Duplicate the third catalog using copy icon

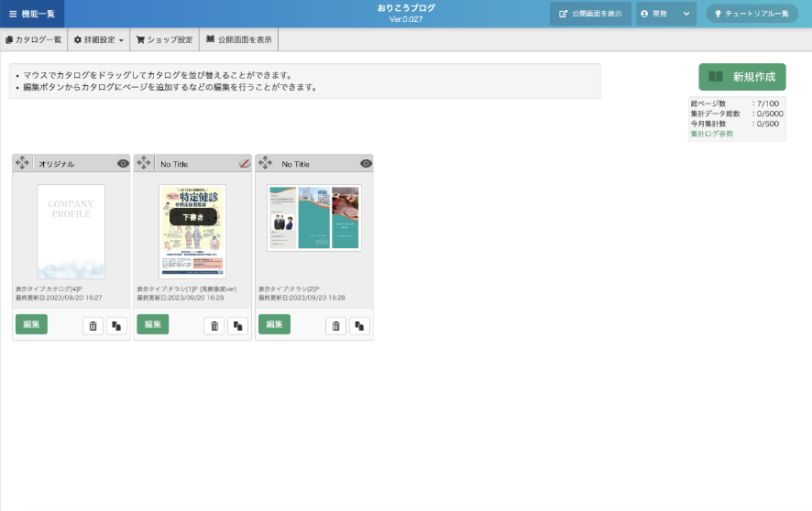click(x=359, y=326)
